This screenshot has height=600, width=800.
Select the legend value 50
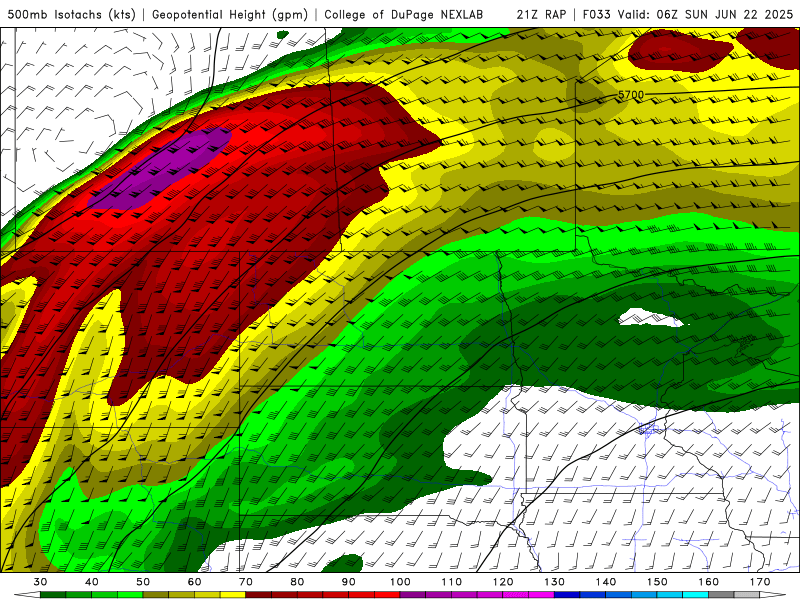143,582
